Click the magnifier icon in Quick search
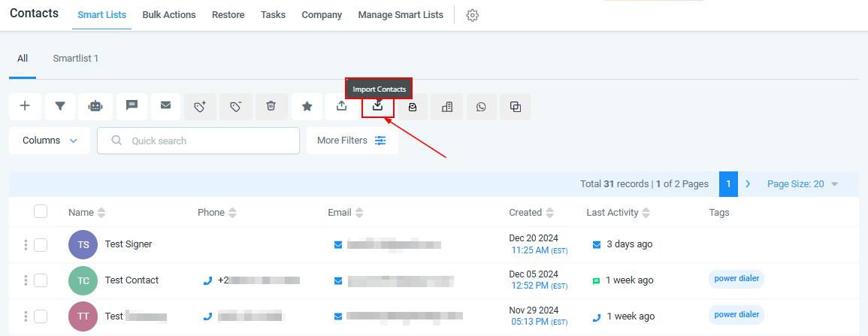This screenshot has height=336, width=868. click(x=116, y=141)
